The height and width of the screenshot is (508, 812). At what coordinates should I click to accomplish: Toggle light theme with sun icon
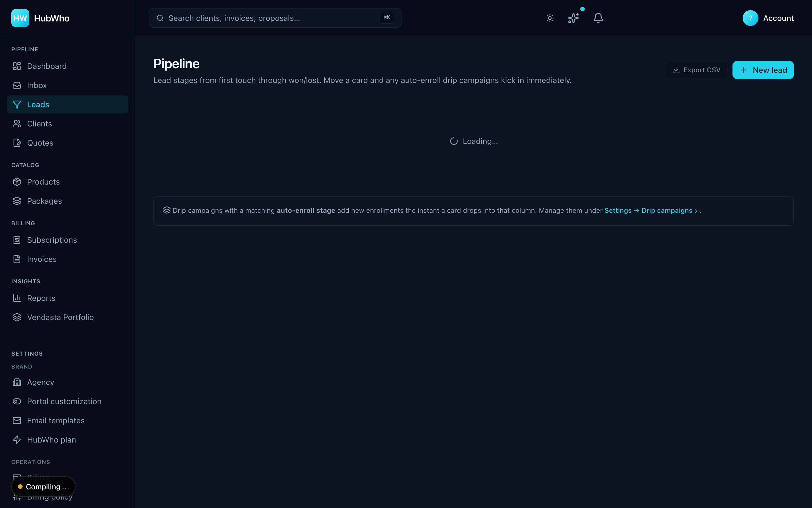click(550, 18)
